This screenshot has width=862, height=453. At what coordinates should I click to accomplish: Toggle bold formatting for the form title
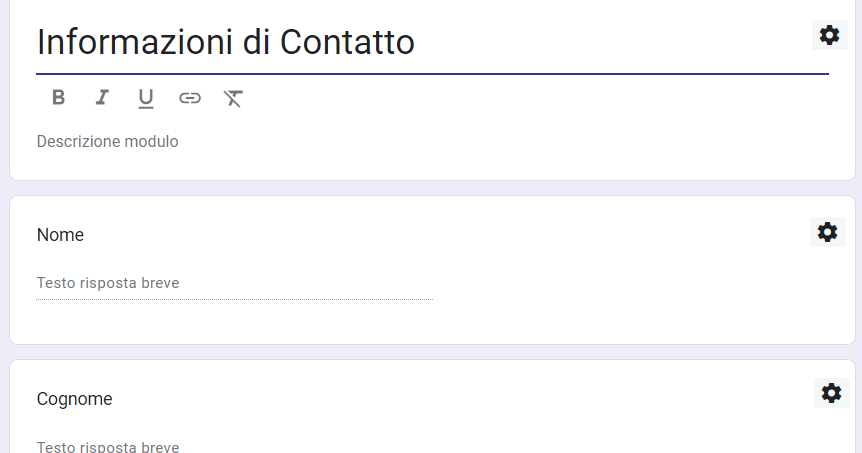point(59,97)
